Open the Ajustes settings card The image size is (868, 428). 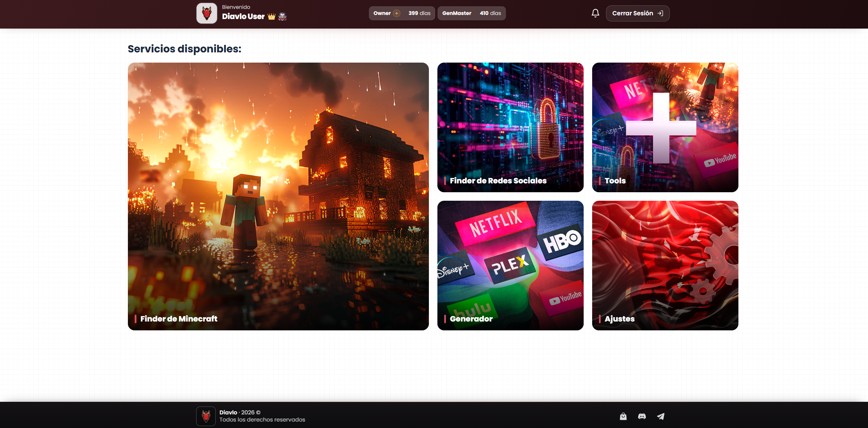pyautogui.click(x=665, y=265)
